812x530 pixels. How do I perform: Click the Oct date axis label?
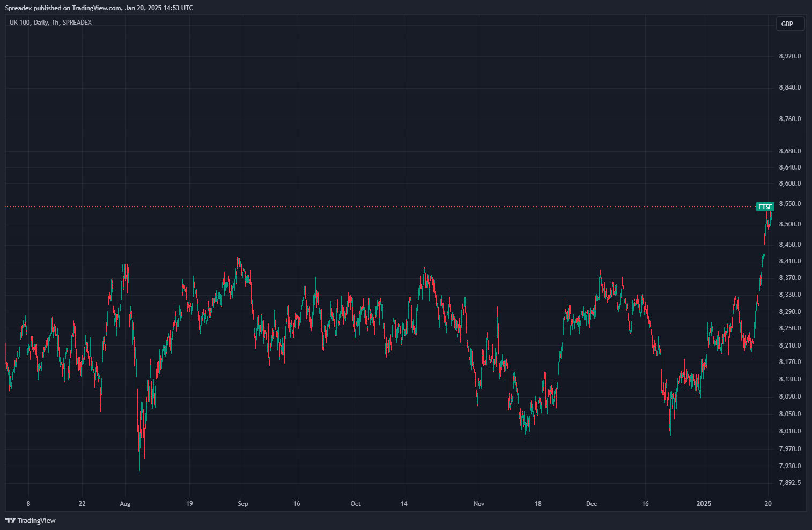click(356, 504)
